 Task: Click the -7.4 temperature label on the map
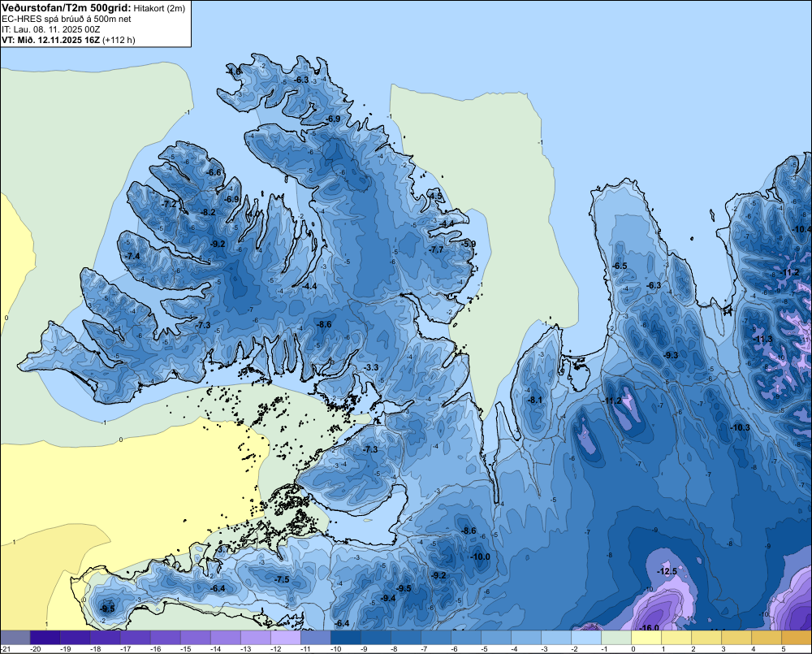point(133,256)
